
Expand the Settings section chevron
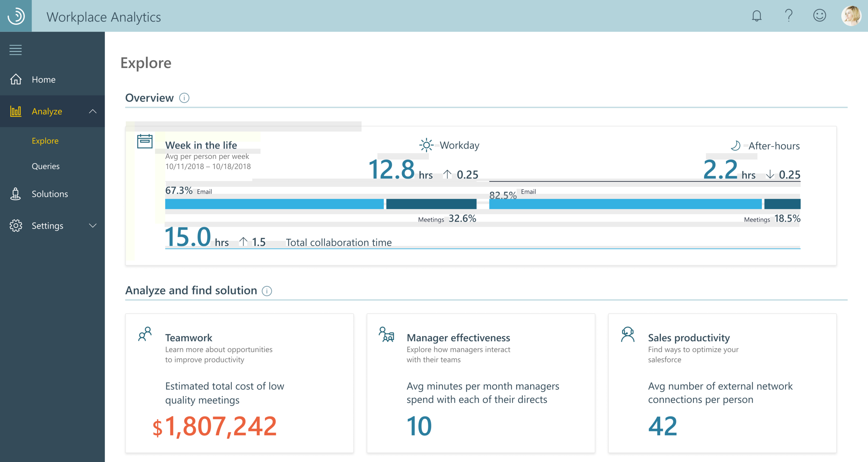[93, 226]
